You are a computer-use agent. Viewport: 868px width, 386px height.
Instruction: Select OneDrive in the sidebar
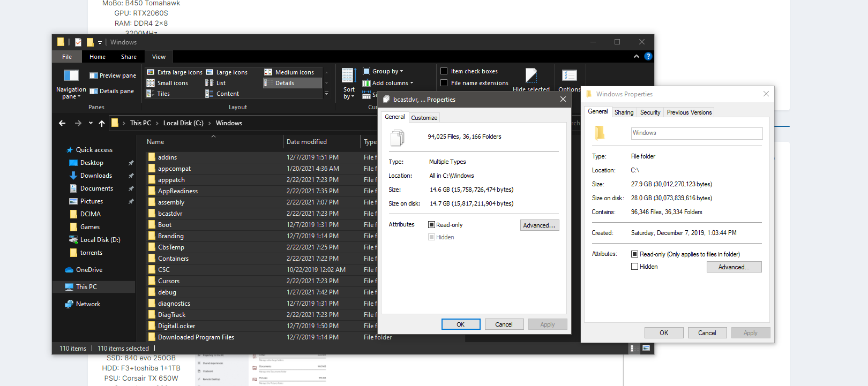pos(89,270)
